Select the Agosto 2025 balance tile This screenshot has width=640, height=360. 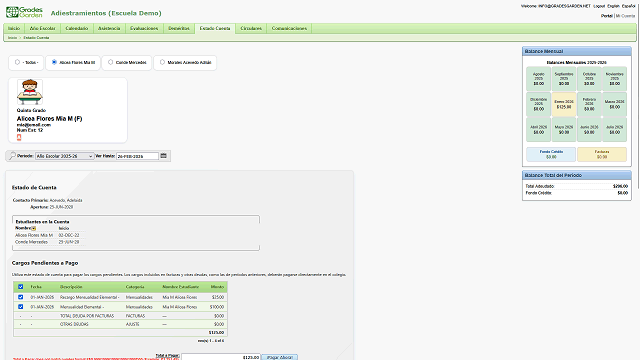tap(538, 79)
